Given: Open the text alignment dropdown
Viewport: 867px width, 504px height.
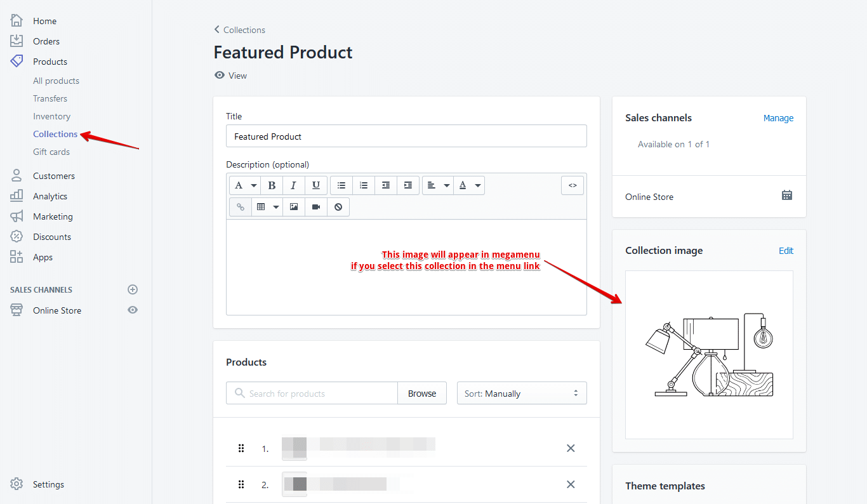Looking at the screenshot, I should pos(437,185).
